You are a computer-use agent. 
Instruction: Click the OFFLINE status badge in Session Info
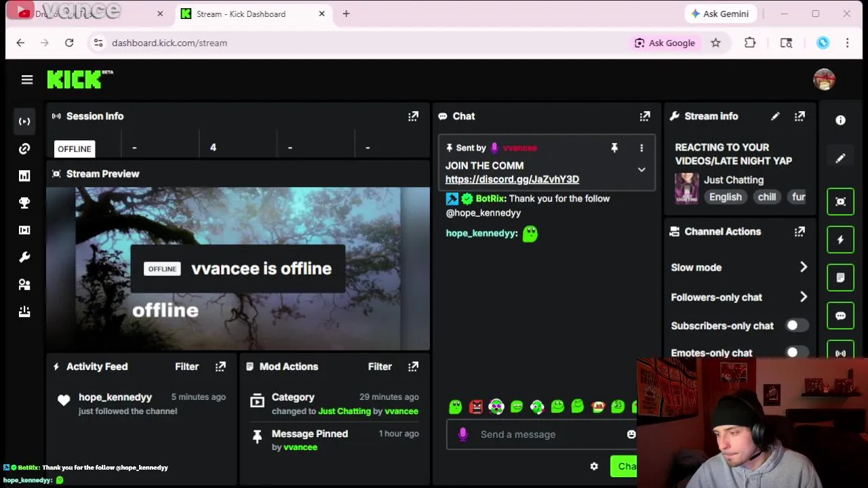74,149
